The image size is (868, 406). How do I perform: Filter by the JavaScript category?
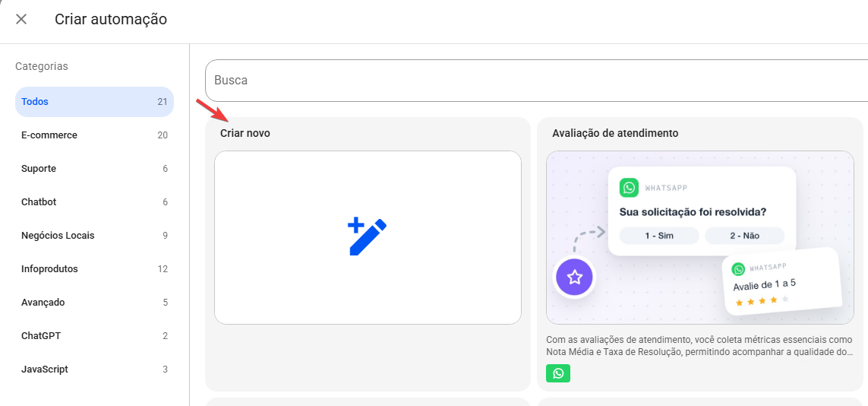pyautogui.click(x=94, y=370)
